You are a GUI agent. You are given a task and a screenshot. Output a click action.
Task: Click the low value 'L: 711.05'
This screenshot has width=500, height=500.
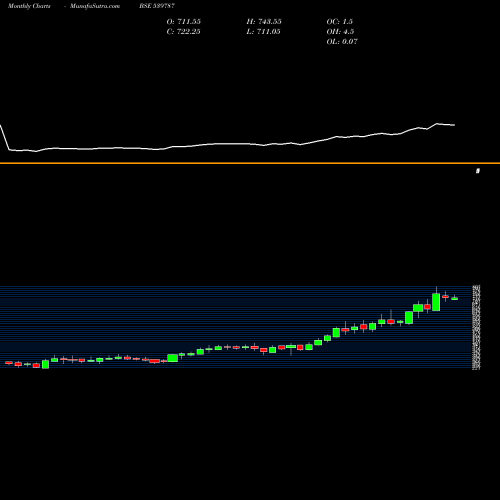[263, 32]
